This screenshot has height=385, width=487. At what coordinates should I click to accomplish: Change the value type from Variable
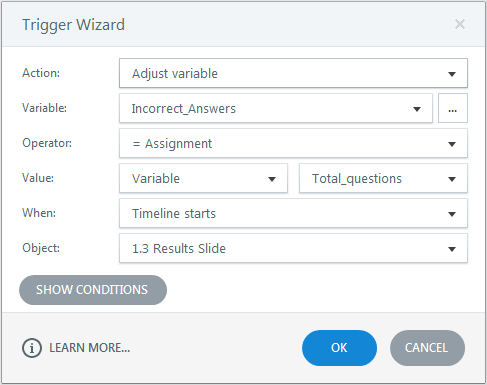coord(203,178)
